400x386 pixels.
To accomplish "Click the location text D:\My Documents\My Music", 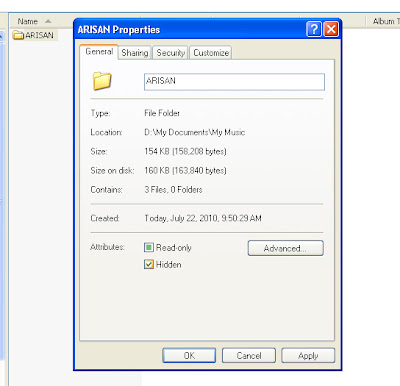I will (195, 132).
